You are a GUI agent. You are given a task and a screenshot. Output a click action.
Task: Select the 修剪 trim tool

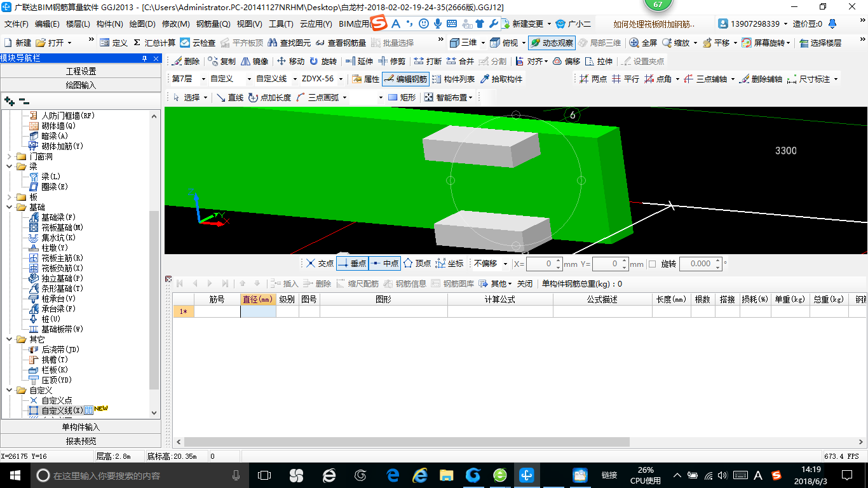[391, 61]
